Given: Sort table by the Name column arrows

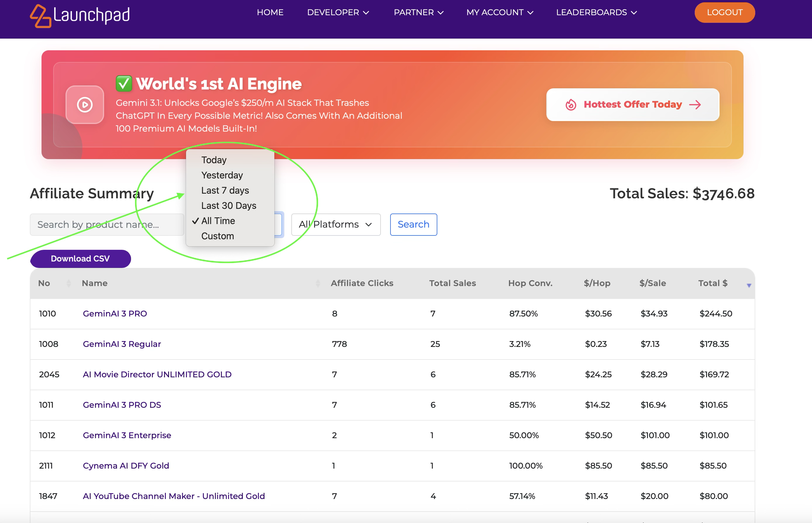Looking at the screenshot, I should [318, 283].
